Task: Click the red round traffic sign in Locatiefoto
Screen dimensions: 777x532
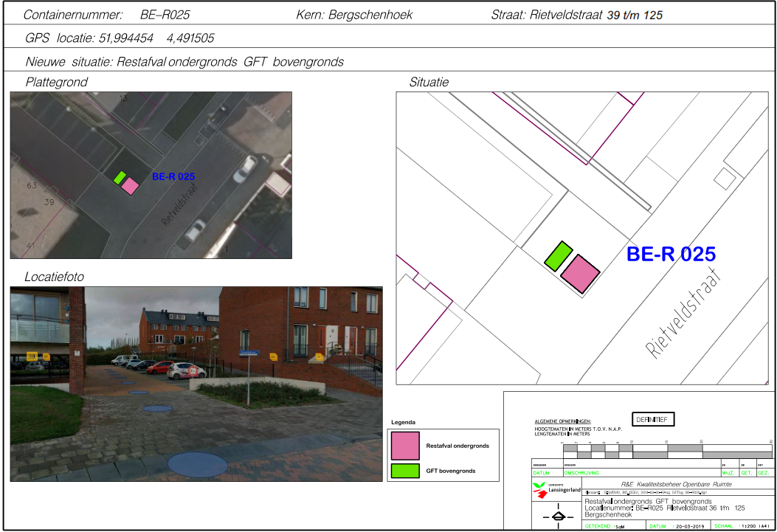Action: click(194, 372)
